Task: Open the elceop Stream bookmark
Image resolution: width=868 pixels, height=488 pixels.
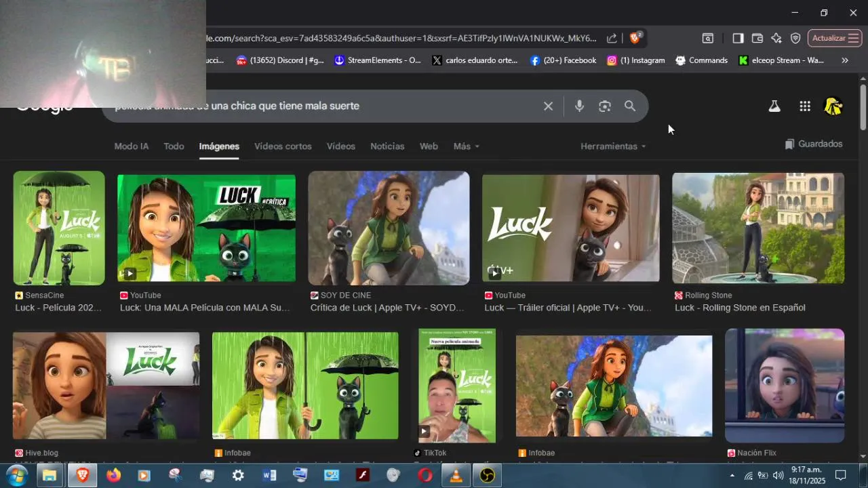Action: point(782,60)
